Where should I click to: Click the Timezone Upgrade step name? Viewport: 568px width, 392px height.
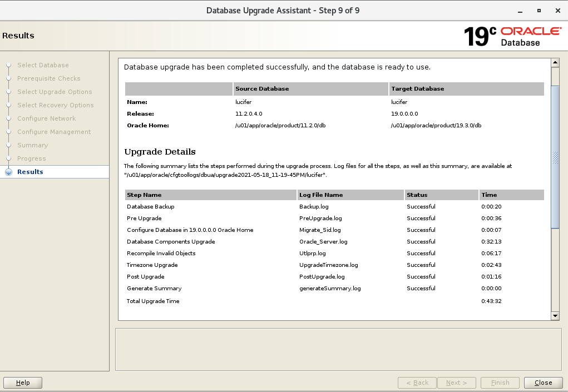(x=152, y=265)
